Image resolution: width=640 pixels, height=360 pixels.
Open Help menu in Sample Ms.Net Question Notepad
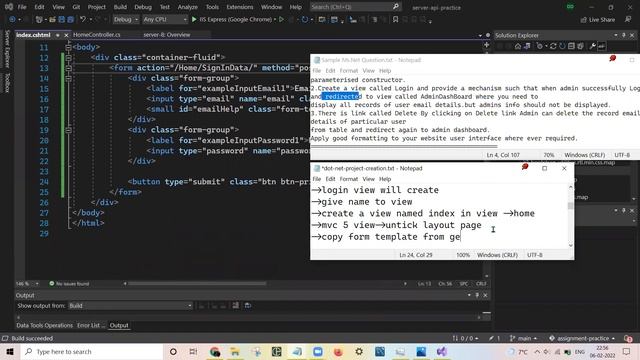(385, 71)
